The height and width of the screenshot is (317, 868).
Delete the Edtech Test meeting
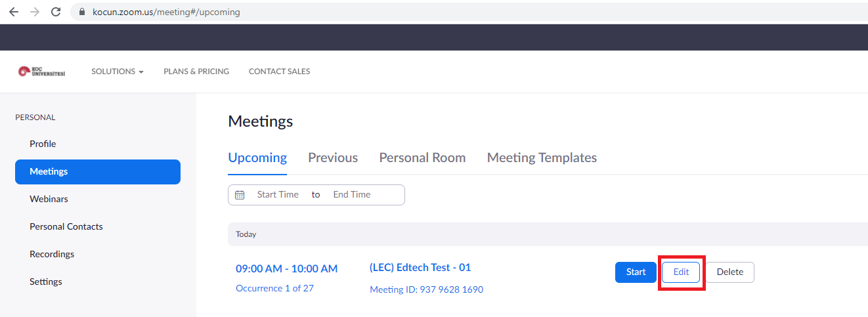point(729,272)
